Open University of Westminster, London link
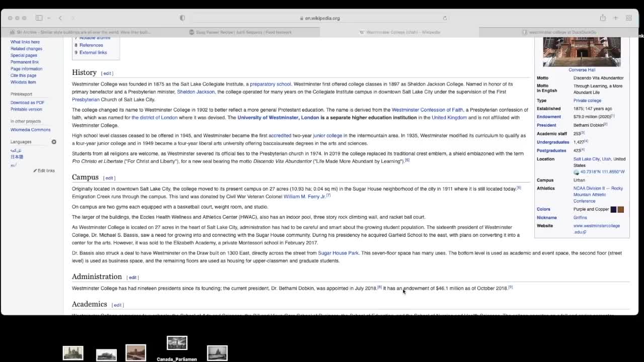644x362 pixels. pos(278,118)
